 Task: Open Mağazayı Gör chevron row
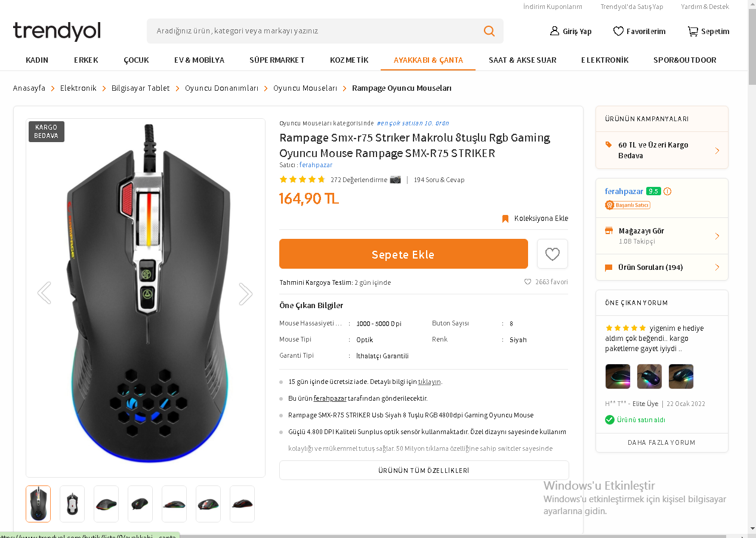pos(662,236)
